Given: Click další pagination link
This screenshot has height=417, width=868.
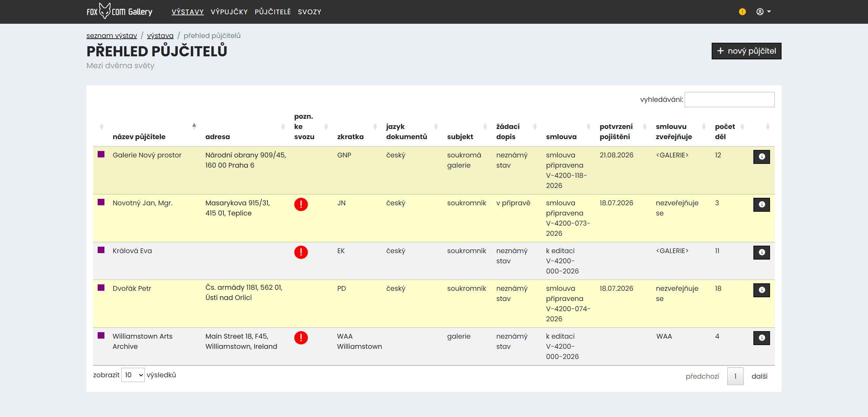Looking at the screenshot, I should point(759,376).
